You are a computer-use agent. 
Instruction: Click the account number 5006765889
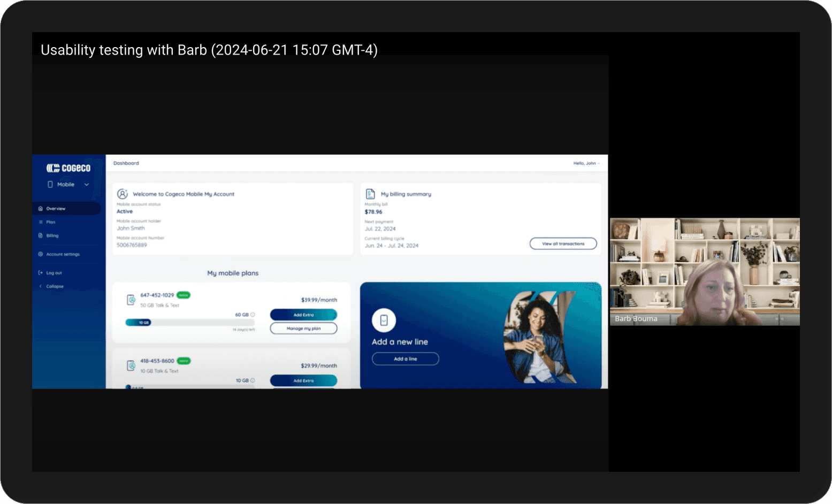[x=132, y=245]
